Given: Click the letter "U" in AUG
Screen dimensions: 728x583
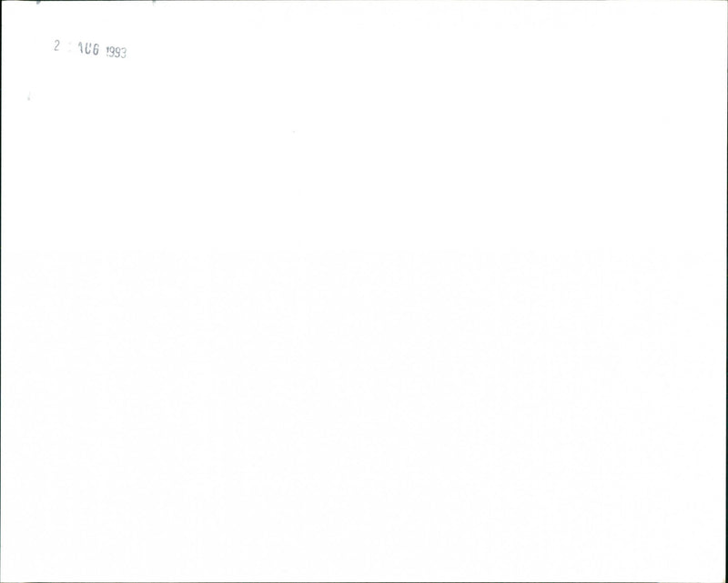Looking at the screenshot, I should point(87,49).
